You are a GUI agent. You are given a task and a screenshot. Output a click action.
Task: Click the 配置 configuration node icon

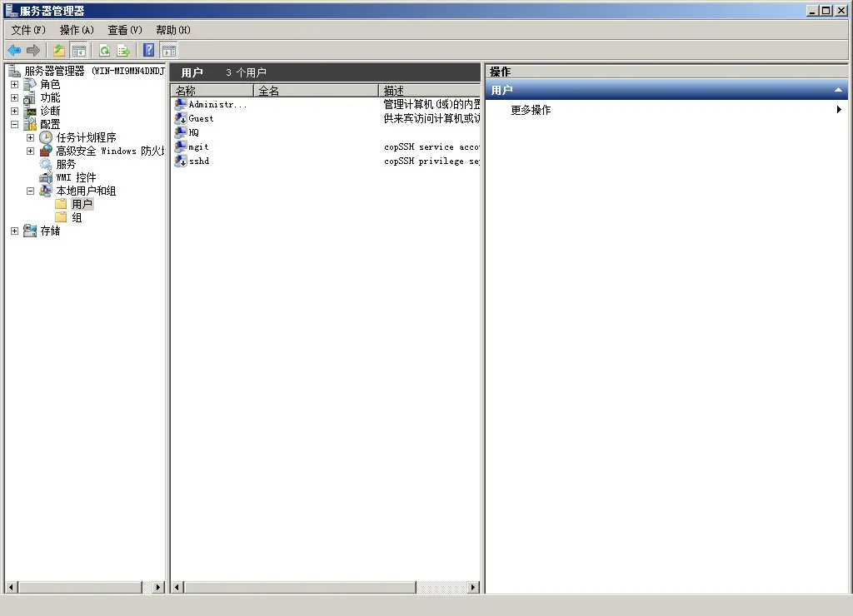coord(30,125)
